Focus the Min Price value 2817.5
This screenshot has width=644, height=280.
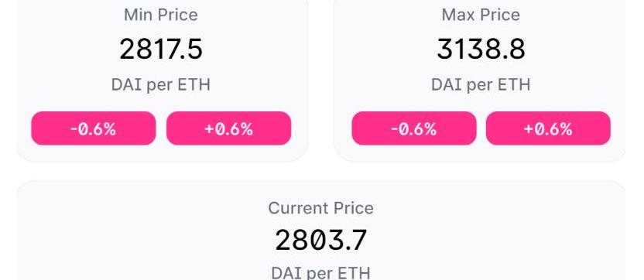coord(161,49)
